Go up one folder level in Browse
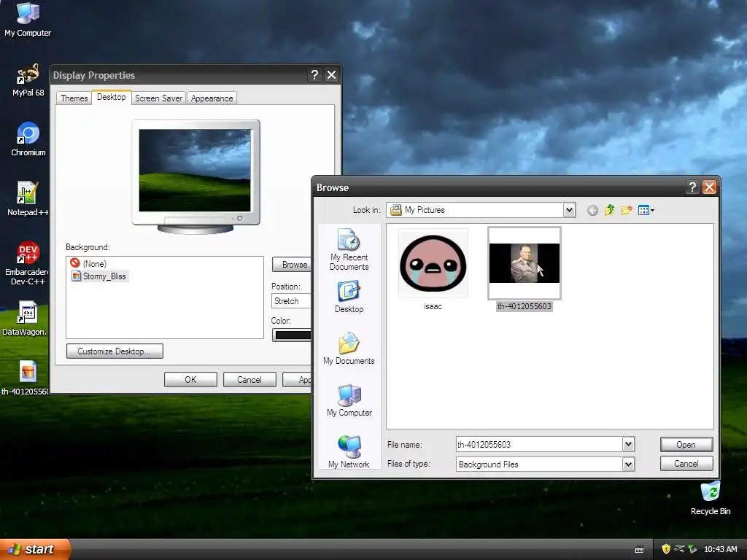 point(609,210)
